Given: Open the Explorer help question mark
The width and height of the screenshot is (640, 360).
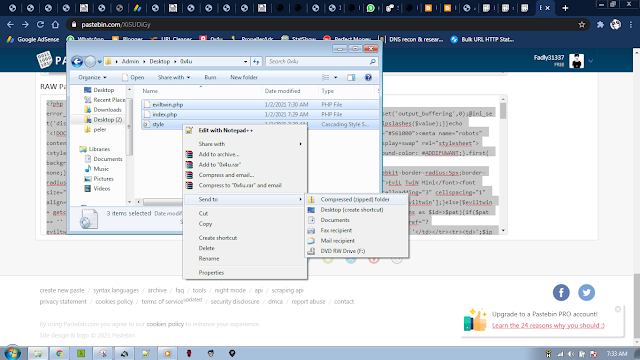Looking at the screenshot, I should 368,78.
